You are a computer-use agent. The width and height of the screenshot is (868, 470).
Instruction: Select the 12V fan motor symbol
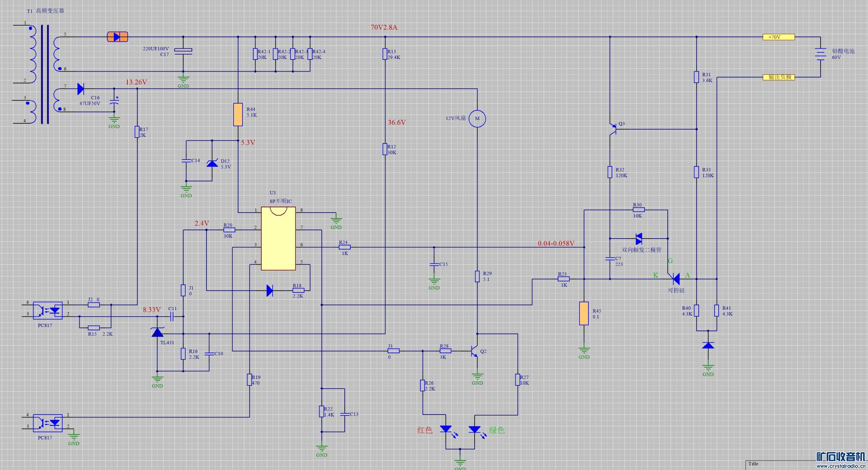[477, 119]
